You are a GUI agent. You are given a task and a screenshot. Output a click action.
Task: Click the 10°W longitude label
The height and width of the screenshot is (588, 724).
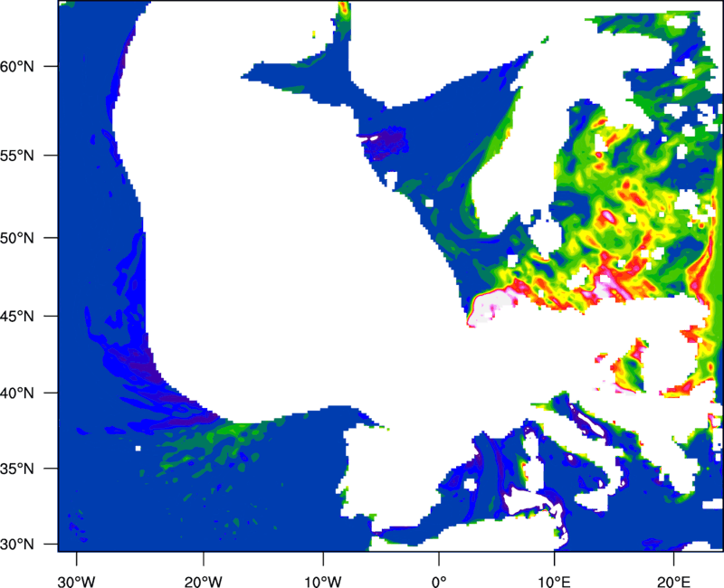pyautogui.click(x=323, y=582)
